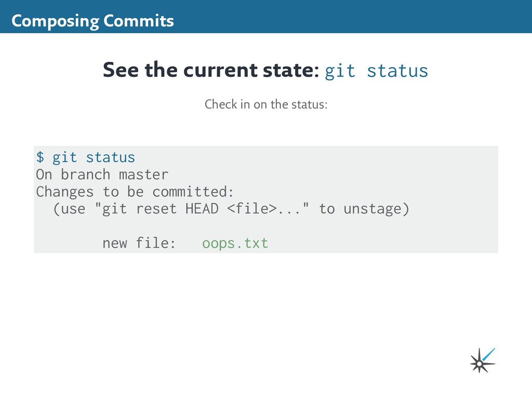This screenshot has height=399, width=532.
Task: Click the blue needle of the compass logo
Action: [489, 354]
